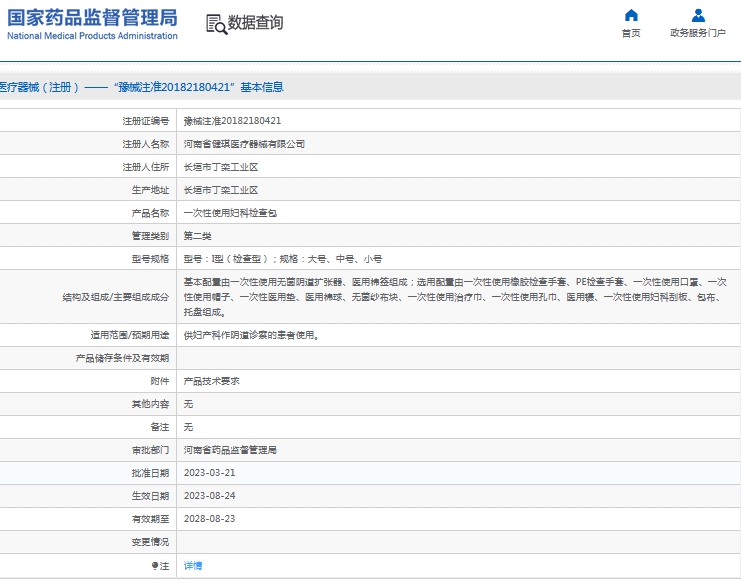Viewport: 741px width, 585px height.
Task: Select 无 in 备注 row
Action: pos(188,427)
